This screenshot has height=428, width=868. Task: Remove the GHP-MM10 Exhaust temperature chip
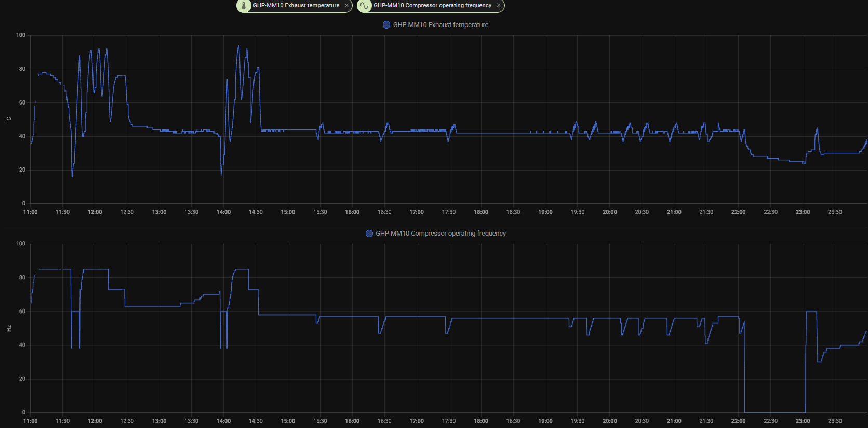[346, 6]
